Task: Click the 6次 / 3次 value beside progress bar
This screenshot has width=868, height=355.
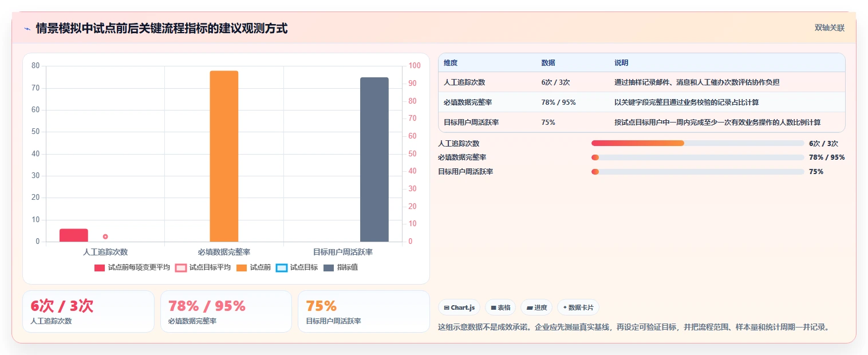Action: coord(823,144)
